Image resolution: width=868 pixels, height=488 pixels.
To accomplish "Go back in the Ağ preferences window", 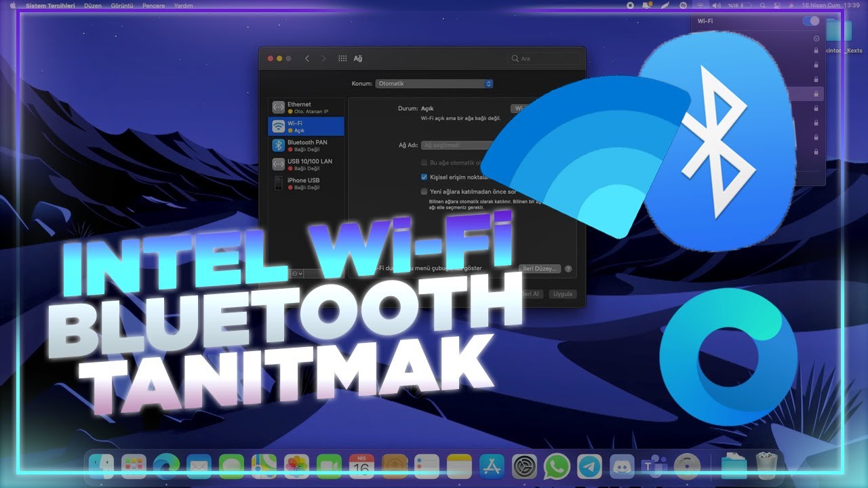I will coord(307,59).
